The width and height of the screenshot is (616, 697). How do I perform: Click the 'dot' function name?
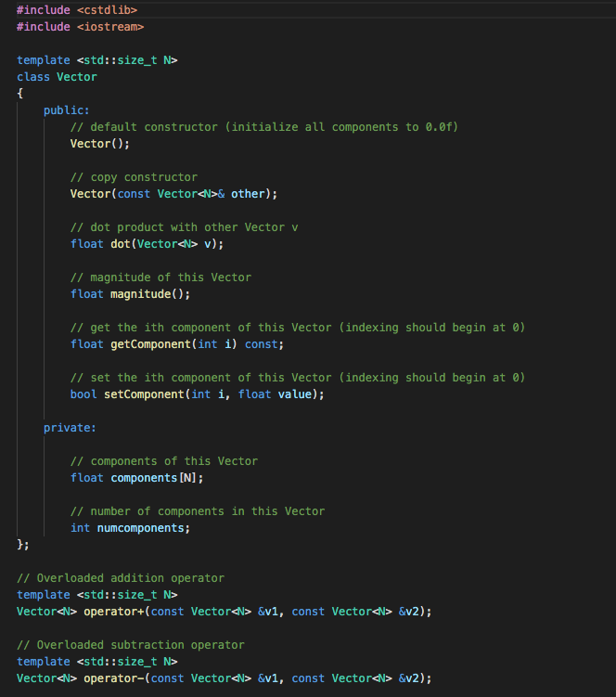coord(121,243)
